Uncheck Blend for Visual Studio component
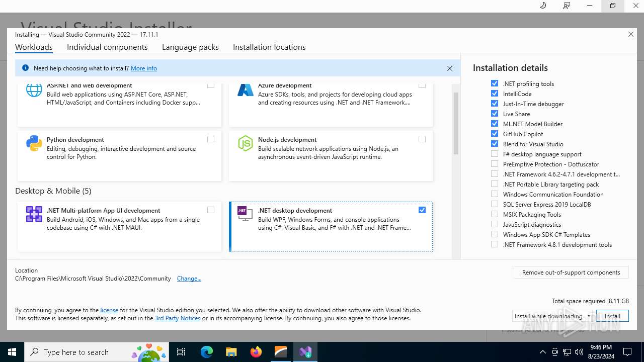The image size is (644, 362). click(x=495, y=144)
